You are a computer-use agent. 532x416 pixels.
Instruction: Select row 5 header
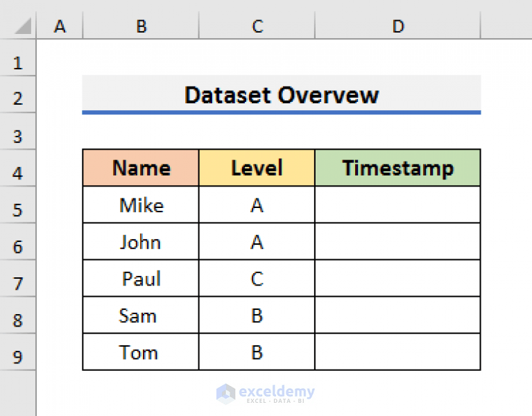[x=17, y=205]
